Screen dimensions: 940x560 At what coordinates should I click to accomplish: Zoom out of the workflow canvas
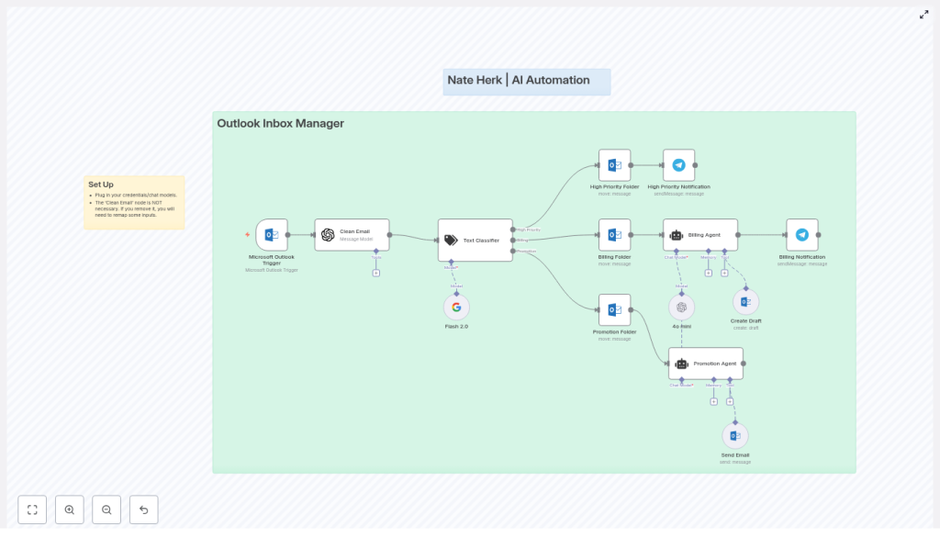106,510
